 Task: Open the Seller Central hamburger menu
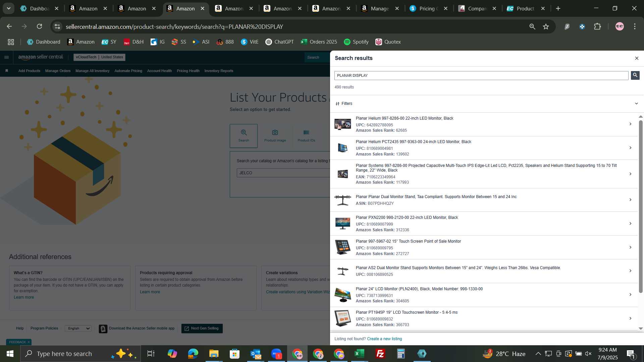(6, 57)
